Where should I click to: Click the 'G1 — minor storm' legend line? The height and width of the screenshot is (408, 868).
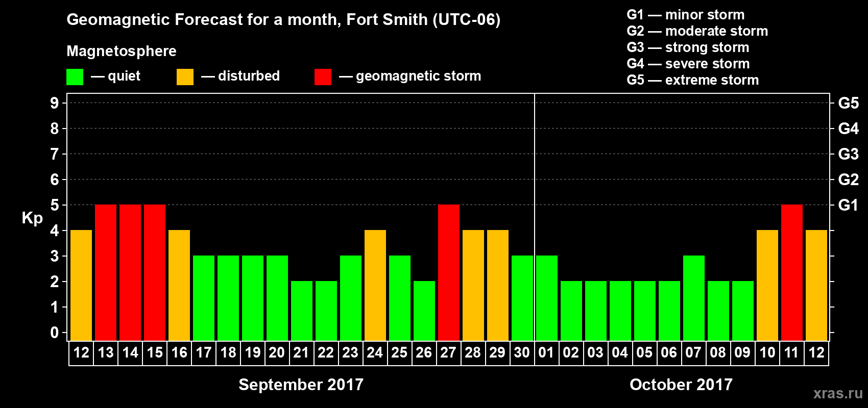tap(686, 15)
